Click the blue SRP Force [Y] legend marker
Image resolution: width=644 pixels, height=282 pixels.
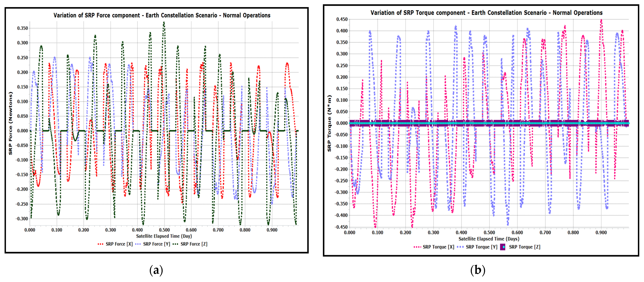(138, 244)
